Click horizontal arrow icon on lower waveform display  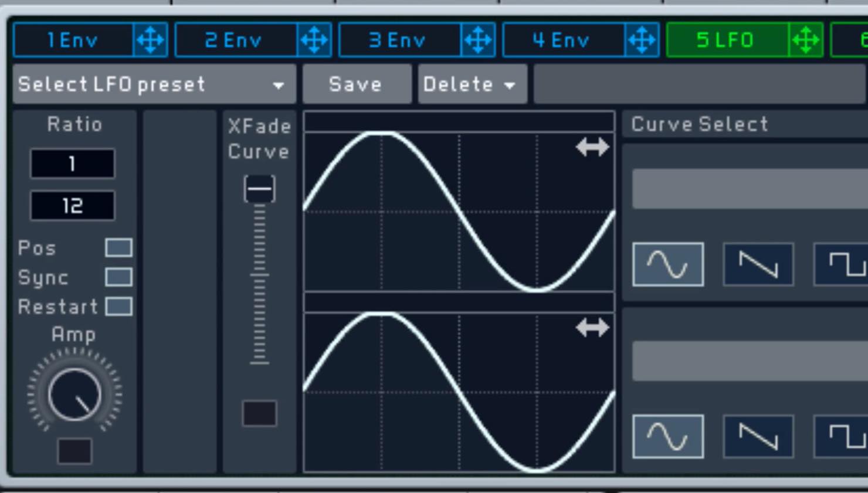click(592, 328)
